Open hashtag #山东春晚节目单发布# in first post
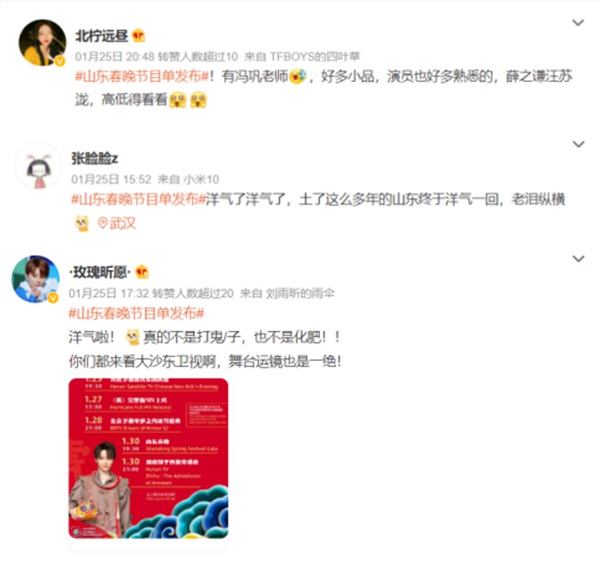This screenshot has height=569, width=600. [142, 77]
